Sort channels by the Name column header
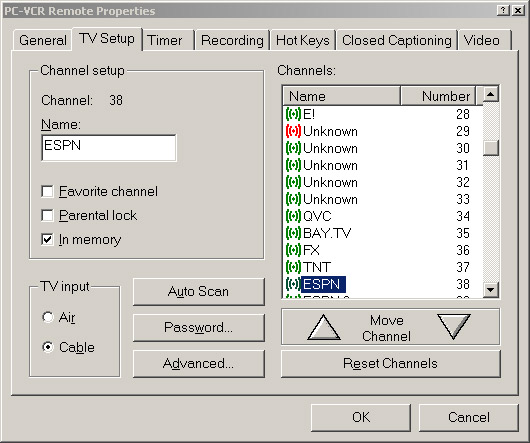530x443 pixels. 341,96
